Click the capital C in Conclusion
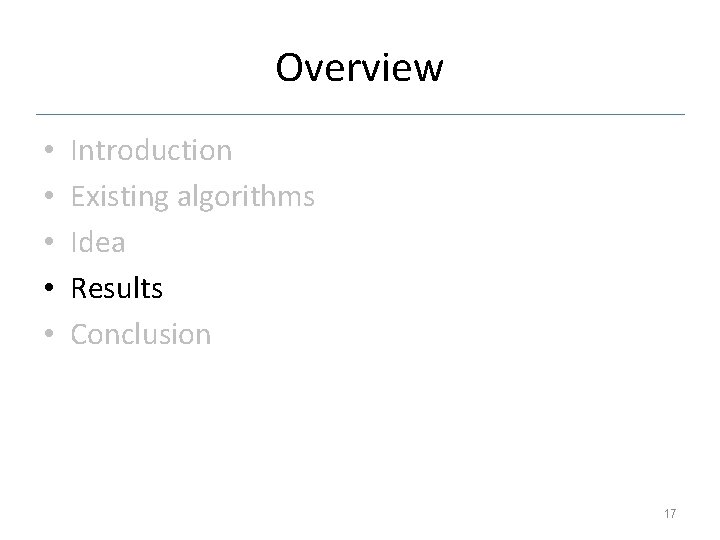Image resolution: width=720 pixels, height=540 pixels. coord(81,333)
